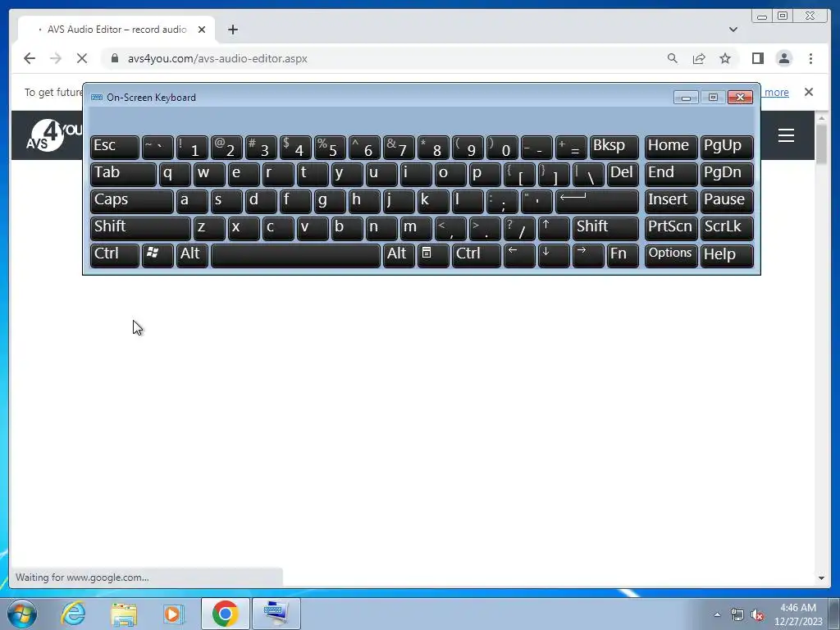Open the Windows Start menu
The image size is (840, 630).
pyautogui.click(x=22, y=614)
